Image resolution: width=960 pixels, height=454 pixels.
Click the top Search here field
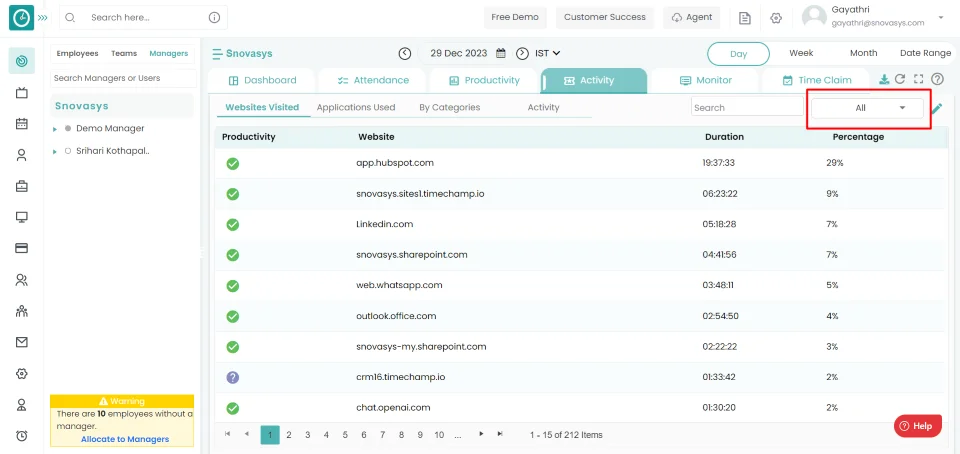click(143, 18)
